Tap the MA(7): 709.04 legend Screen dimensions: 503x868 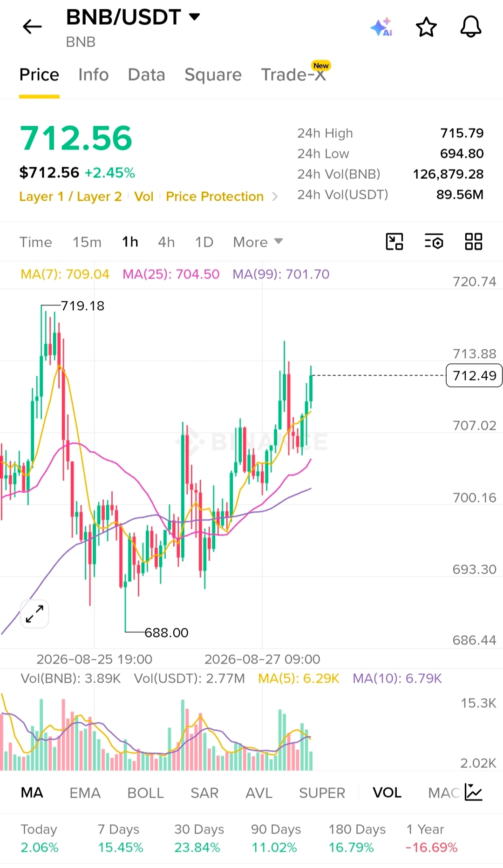65,274
